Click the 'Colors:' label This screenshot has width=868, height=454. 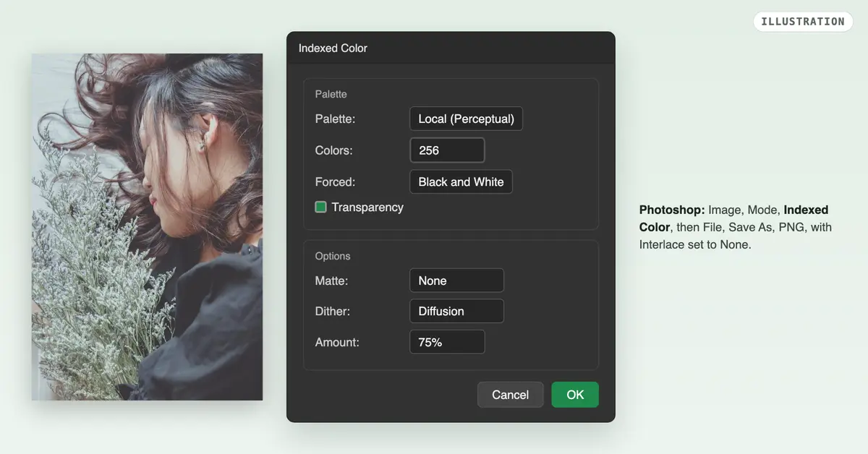(334, 150)
